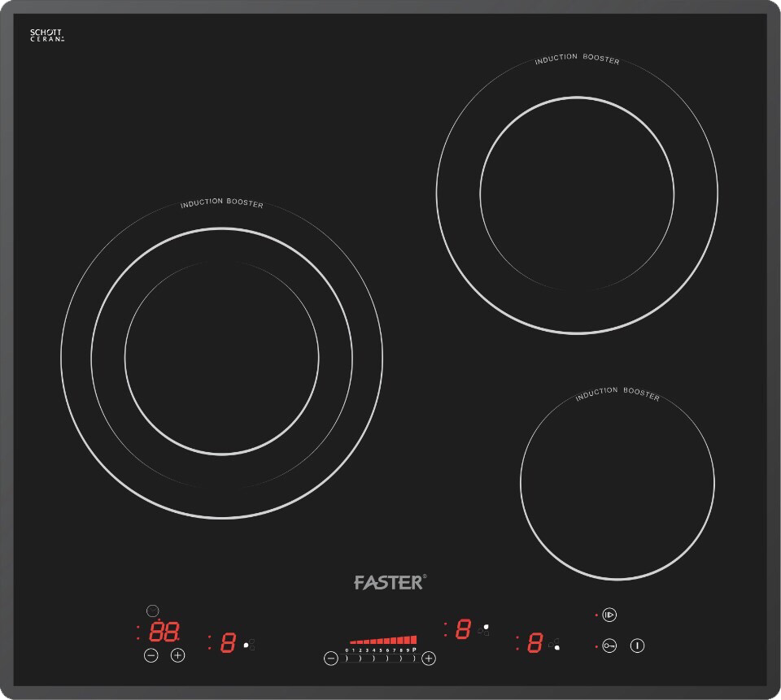Tap the timer clock icon
The height and width of the screenshot is (700, 781).
[152, 611]
